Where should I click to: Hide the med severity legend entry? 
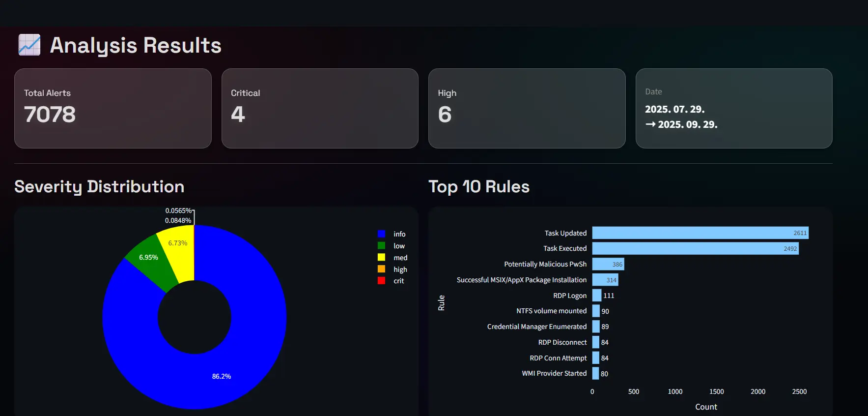(400, 258)
